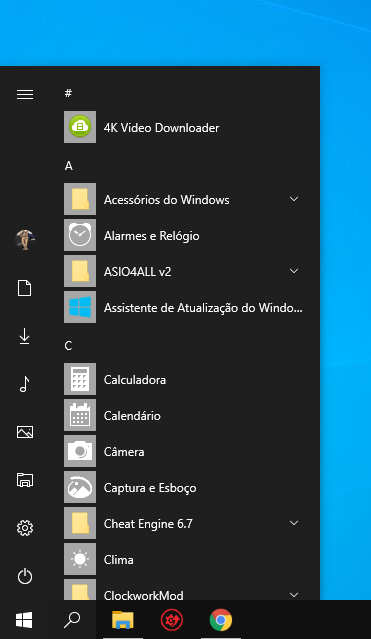Open the red gear app on taskbar
Image resolution: width=371 pixels, height=639 pixels.
click(172, 620)
